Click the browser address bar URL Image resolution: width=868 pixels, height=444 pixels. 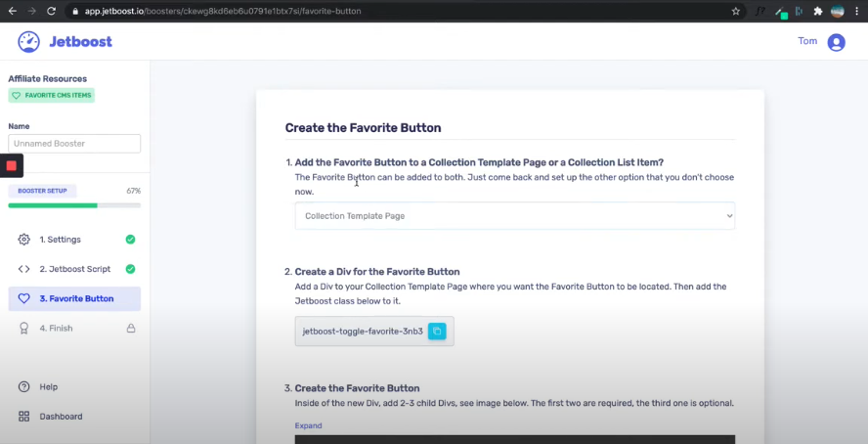[223, 11]
